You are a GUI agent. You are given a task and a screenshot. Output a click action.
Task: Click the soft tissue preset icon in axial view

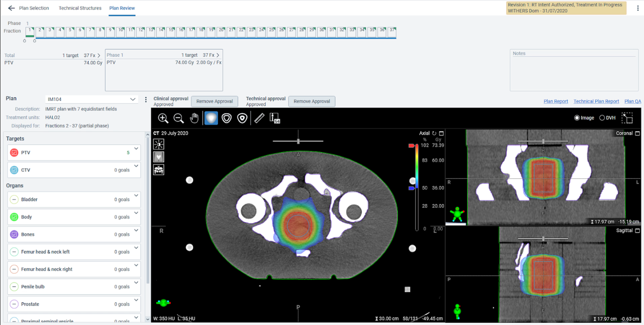[x=158, y=156]
